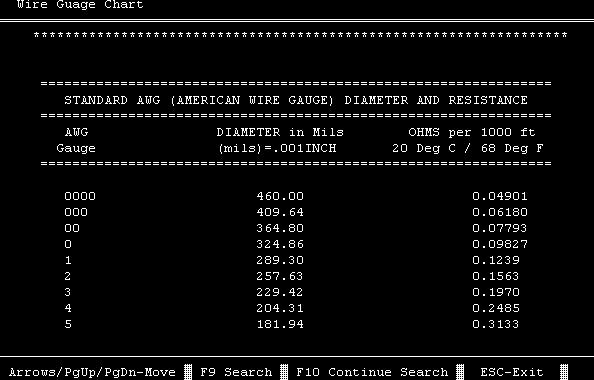Viewport: 594px width, 380px height.
Task: Click the F9 Search command
Action: click(236, 372)
